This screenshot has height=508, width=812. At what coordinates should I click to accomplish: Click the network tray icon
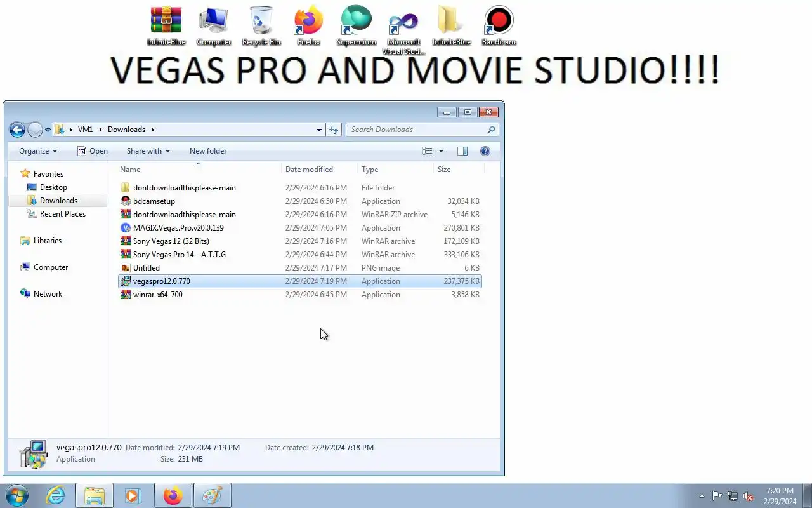click(x=733, y=496)
